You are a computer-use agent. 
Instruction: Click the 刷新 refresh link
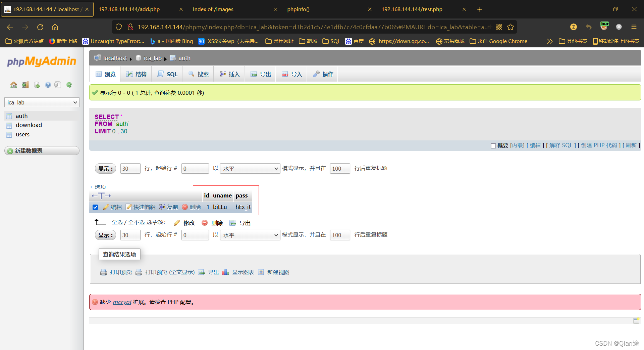(x=631, y=145)
